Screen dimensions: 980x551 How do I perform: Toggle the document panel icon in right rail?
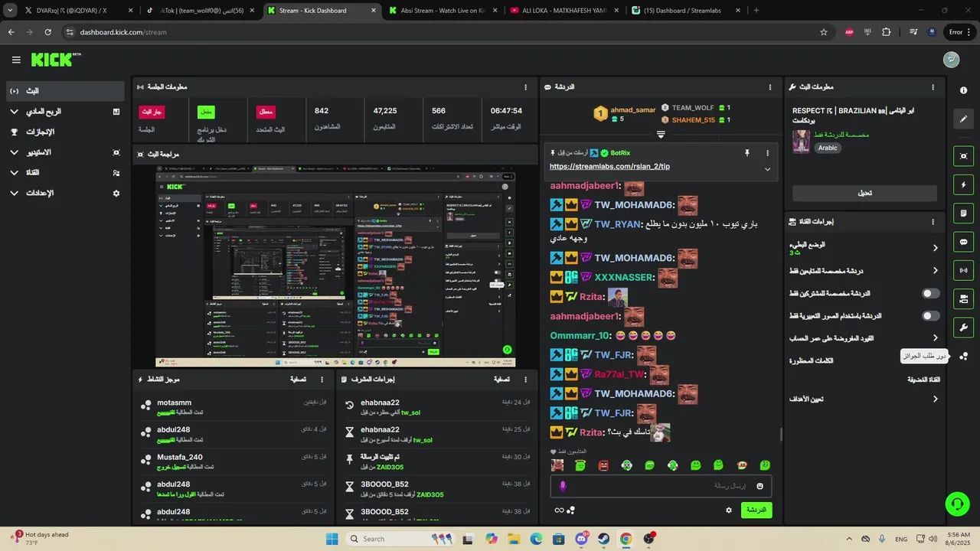pos(963,213)
